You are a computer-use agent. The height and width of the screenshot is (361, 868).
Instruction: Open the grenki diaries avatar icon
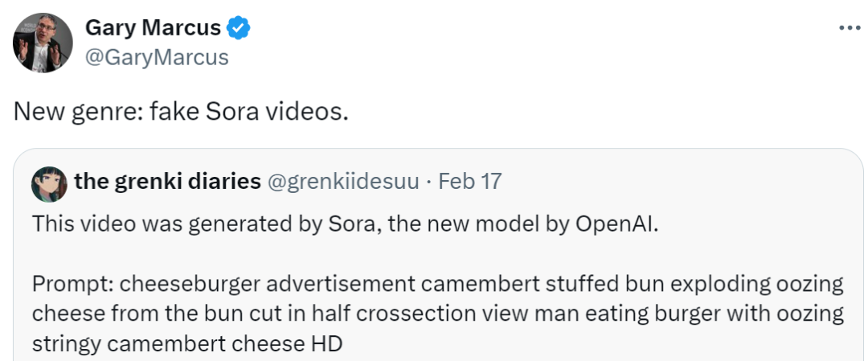tap(48, 185)
